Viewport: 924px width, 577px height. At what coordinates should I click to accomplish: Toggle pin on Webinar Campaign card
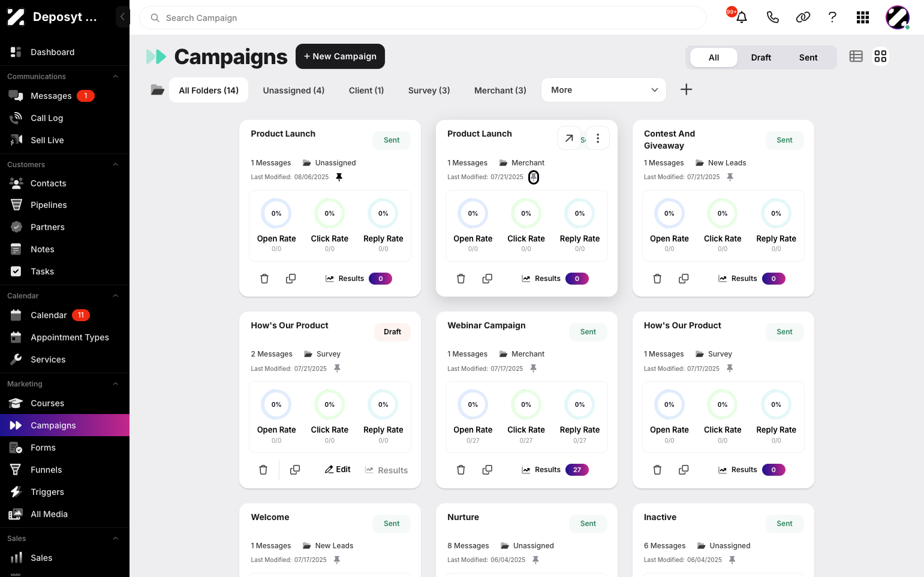[x=534, y=368]
